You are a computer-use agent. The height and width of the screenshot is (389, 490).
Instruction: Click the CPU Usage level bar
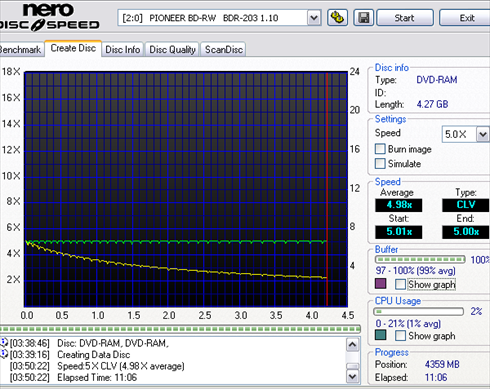coord(419,312)
